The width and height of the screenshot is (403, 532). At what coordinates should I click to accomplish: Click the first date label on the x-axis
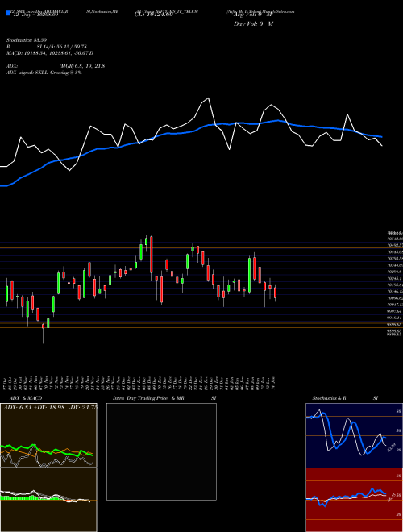coord(6,384)
